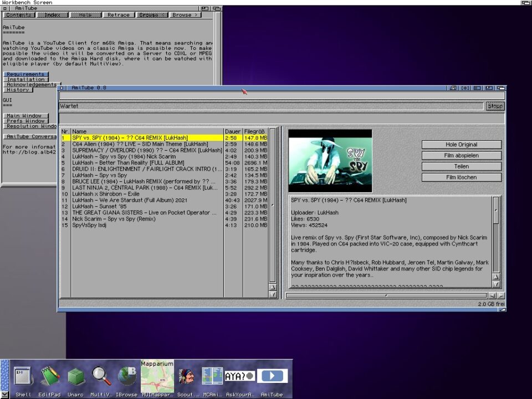The image size is (532, 399).
Task: Click the zoom gadget of AmiTube help window
Action: (x=205, y=8)
